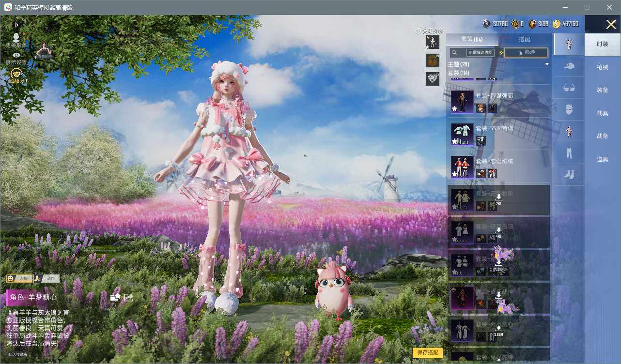Download the 2KB outfit with arrow icon
This screenshot has height=364, width=621.
tap(498, 197)
